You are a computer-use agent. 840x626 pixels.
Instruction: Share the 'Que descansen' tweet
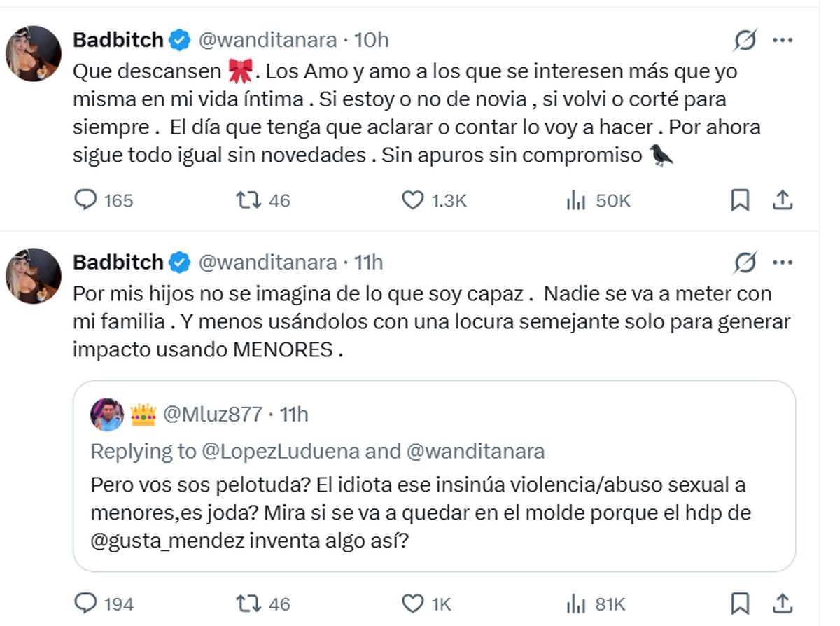click(x=782, y=201)
